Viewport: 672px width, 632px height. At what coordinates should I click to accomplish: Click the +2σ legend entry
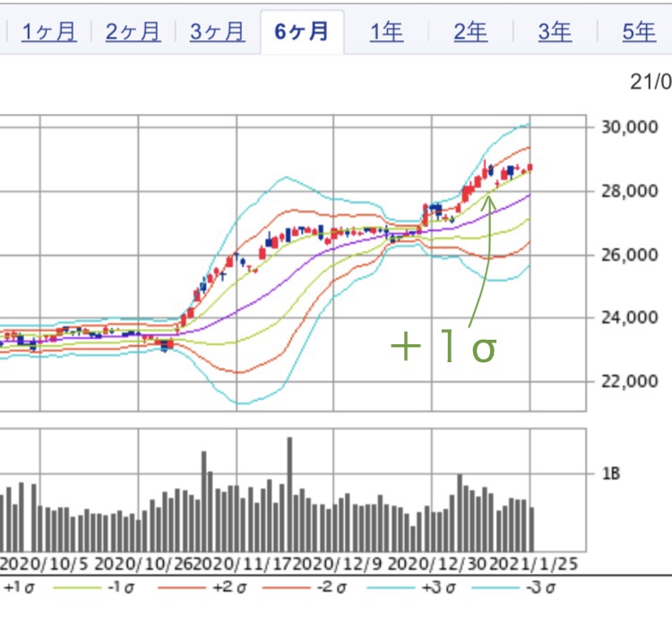229,587
